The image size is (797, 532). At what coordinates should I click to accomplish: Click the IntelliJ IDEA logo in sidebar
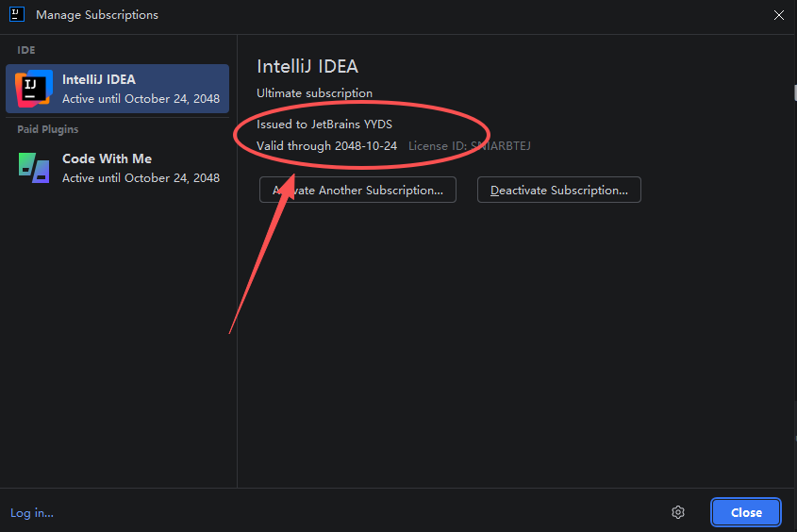click(33, 88)
